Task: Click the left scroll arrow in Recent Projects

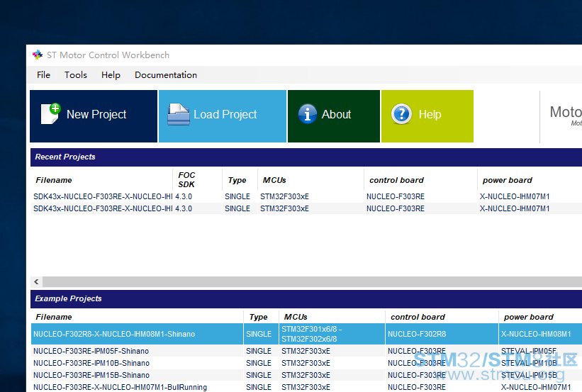Action: (x=36, y=281)
